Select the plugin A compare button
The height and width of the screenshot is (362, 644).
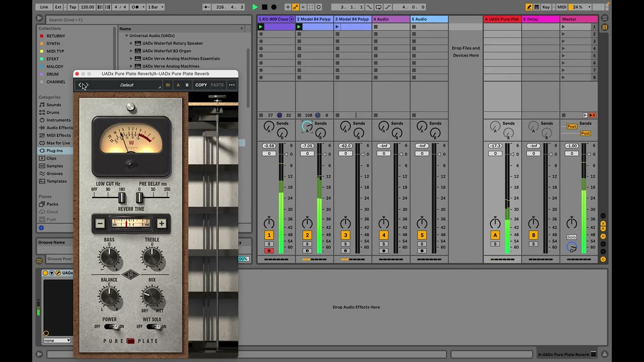[178, 85]
